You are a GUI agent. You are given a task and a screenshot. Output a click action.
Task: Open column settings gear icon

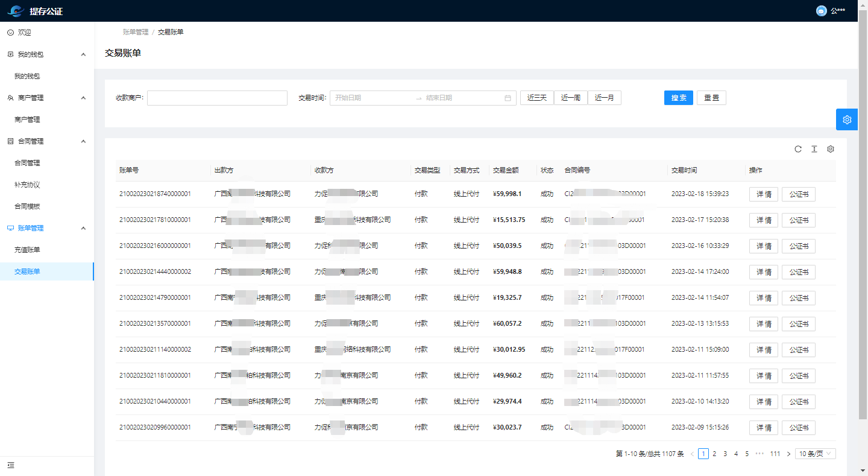pyautogui.click(x=830, y=149)
